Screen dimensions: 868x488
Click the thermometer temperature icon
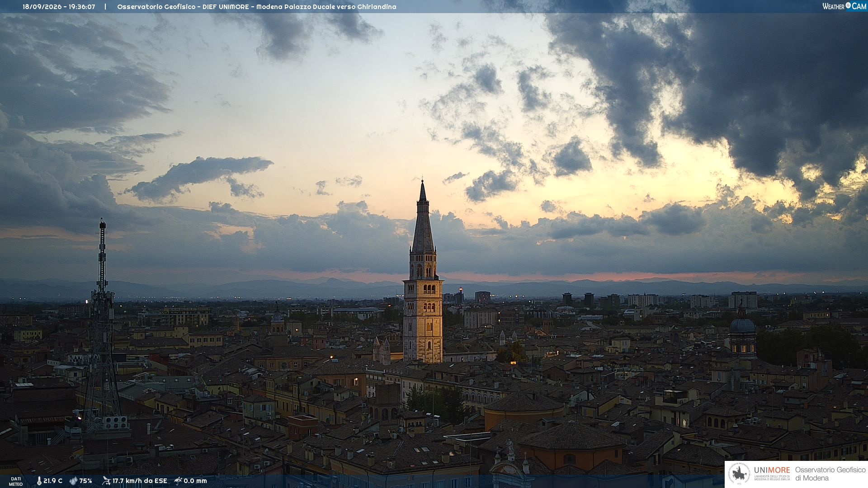[39, 481]
